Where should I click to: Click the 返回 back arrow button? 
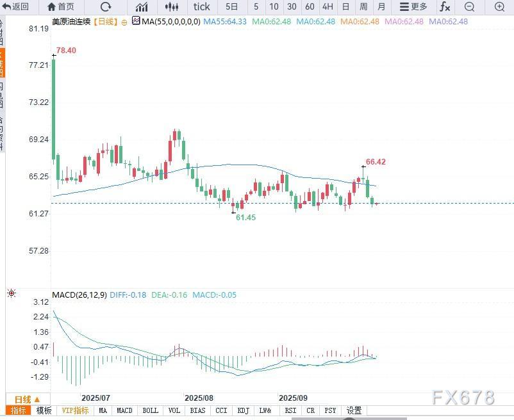(15, 7)
